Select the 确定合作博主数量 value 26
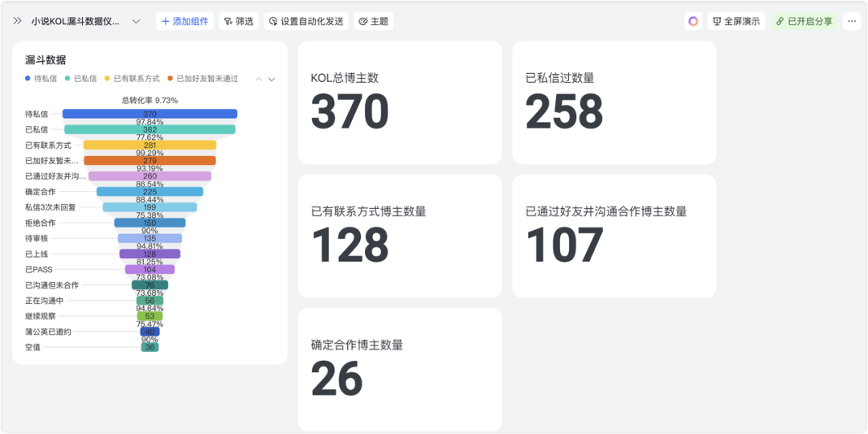 pyautogui.click(x=337, y=379)
